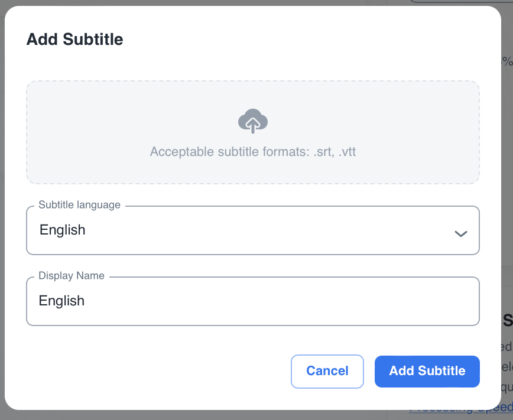The height and width of the screenshot is (420, 513).
Task: Click the percent sign behind the dialog
Action: pyautogui.click(x=507, y=61)
